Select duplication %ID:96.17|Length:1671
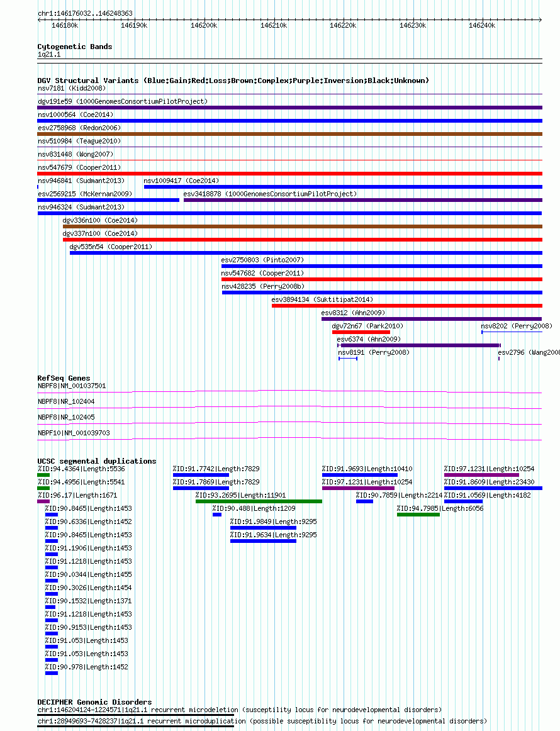The image size is (560, 731). 77,495
